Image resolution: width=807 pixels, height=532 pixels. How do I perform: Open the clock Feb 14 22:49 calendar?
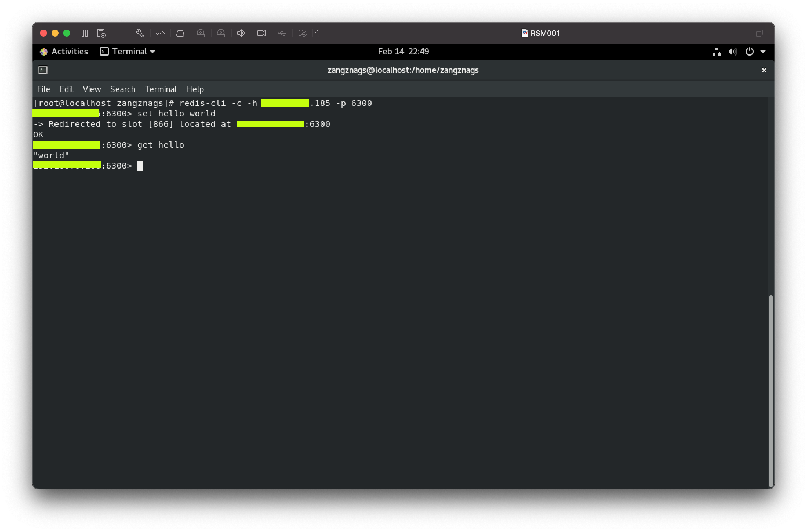pyautogui.click(x=403, y=51)
